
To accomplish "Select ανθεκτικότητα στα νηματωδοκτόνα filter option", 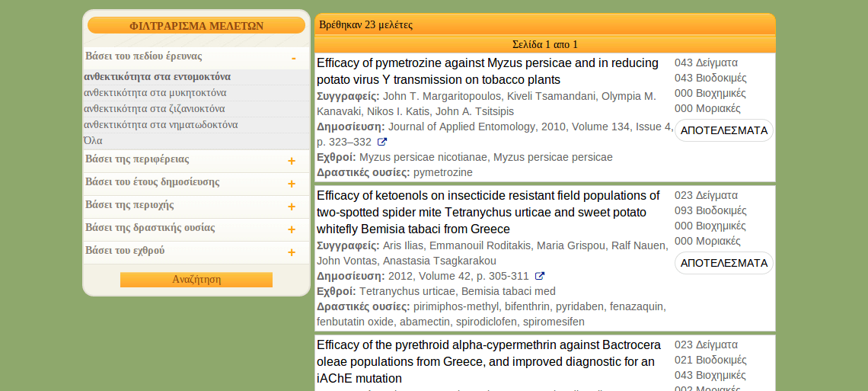I will point(161,125).
